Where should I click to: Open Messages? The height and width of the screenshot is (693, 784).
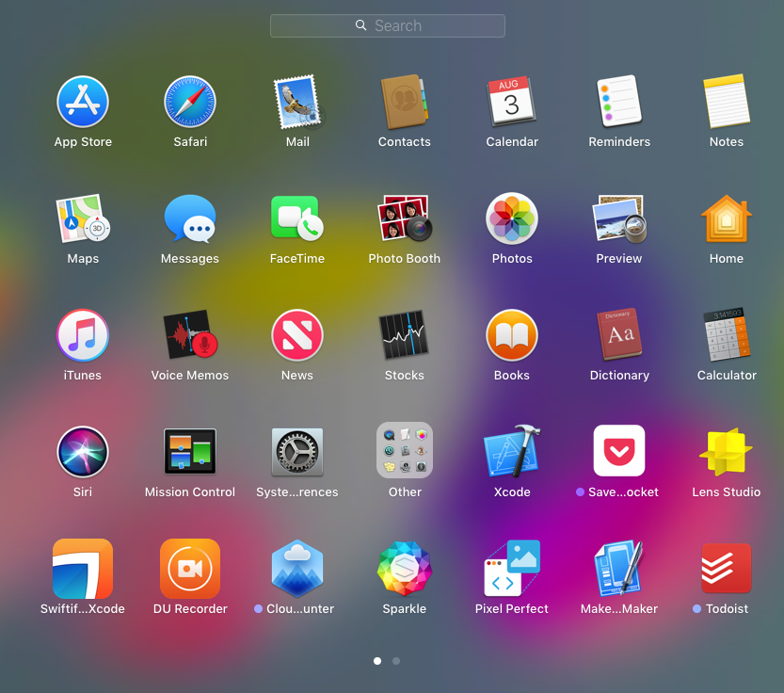(x=190, y=218)
